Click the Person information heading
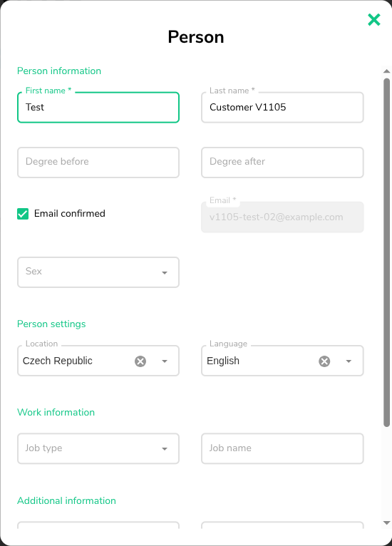Screen dimensions: 392x546 [59, 71]
